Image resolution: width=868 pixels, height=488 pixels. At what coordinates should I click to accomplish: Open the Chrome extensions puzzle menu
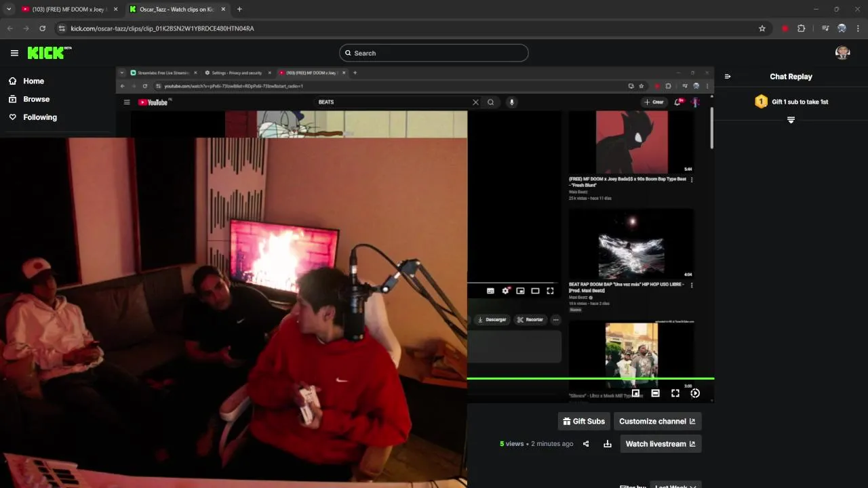click(802, 28)
